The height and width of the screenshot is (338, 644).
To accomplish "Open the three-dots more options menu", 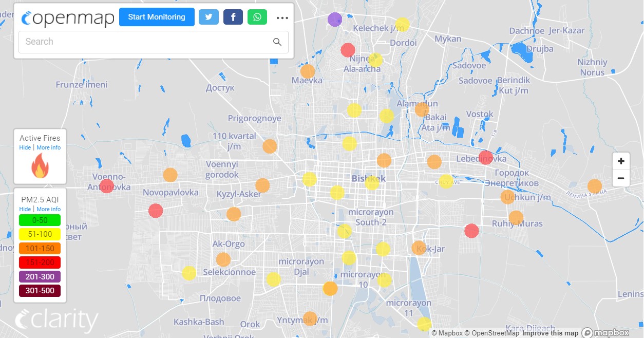I will point(282,17).
